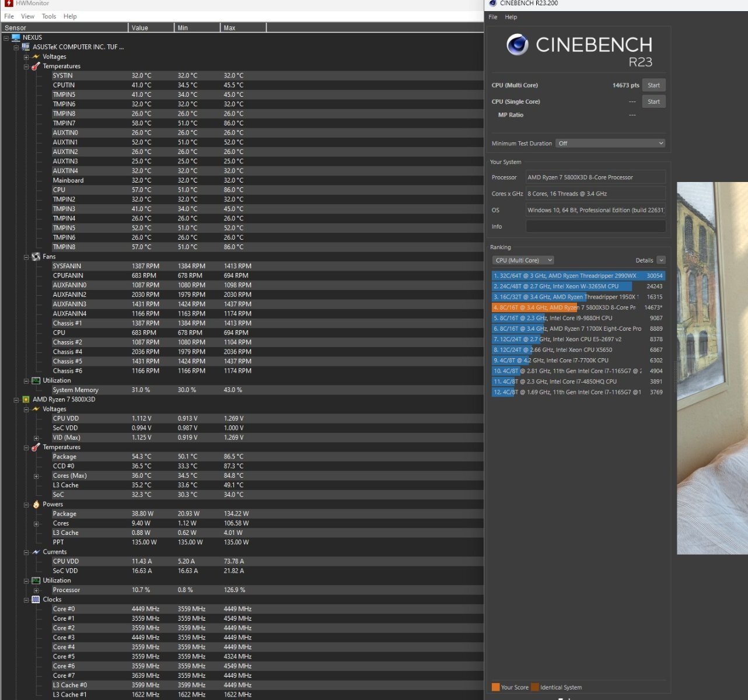Collapse the Fans node
This screenshot has width=748, height=700.
pos(26,257)
